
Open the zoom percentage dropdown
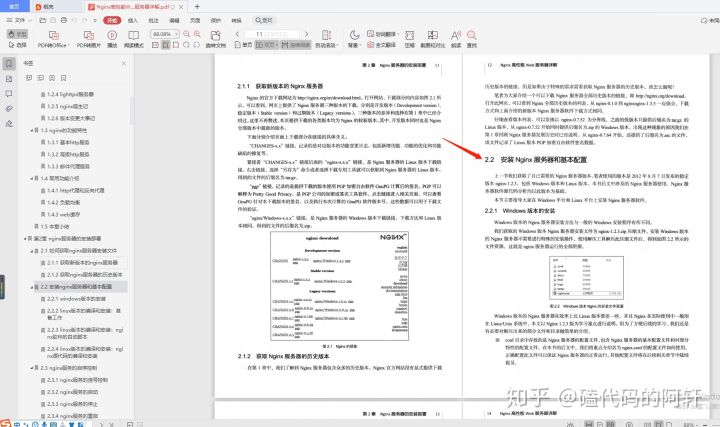click(x=177, y=34)
